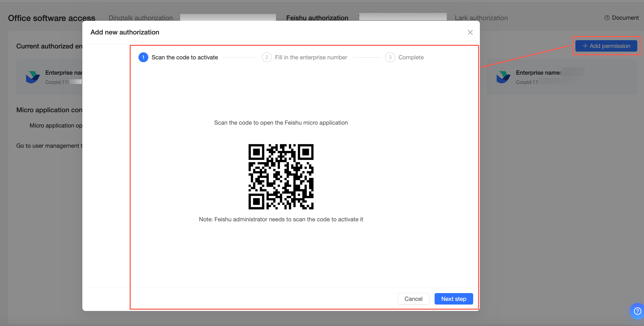This screenshot has height=326, width=644.
Task: Click the note about Feishu administrator scanning
Action: 281,219
